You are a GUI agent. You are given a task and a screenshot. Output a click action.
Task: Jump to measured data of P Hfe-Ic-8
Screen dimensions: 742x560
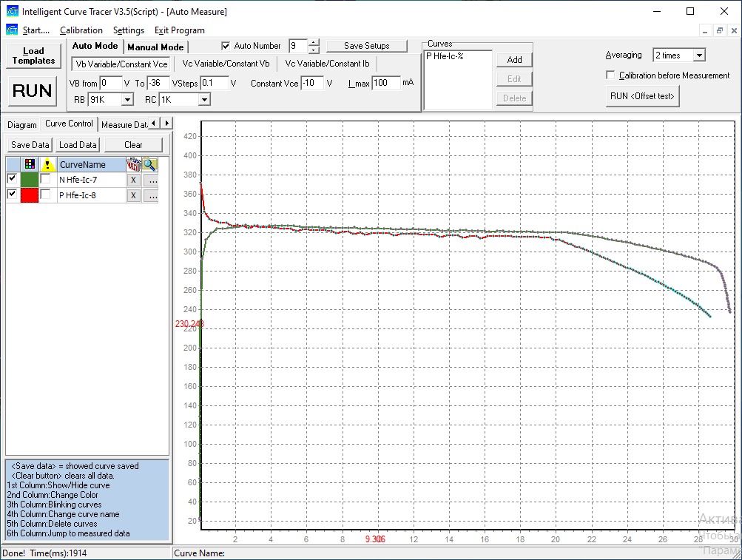tap(150, 195)
